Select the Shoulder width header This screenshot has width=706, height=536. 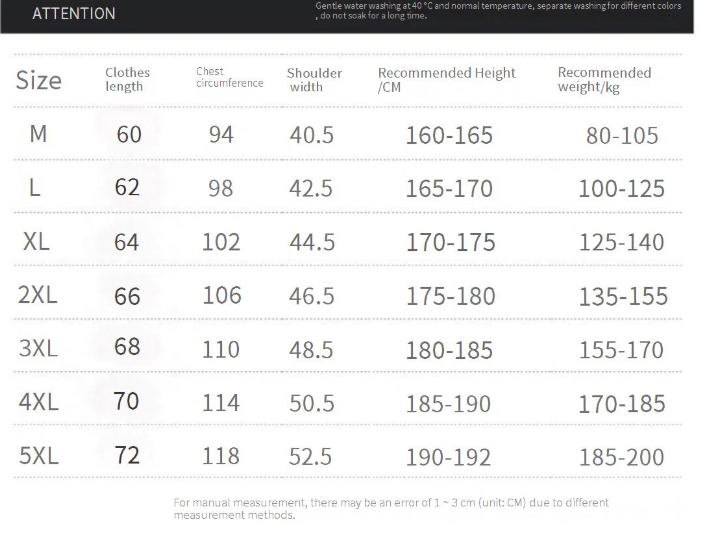click(x=314, y=80)
